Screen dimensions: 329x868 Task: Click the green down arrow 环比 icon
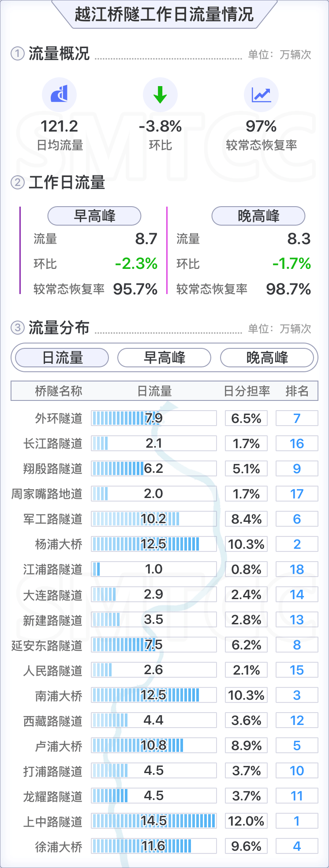(160, 94)
